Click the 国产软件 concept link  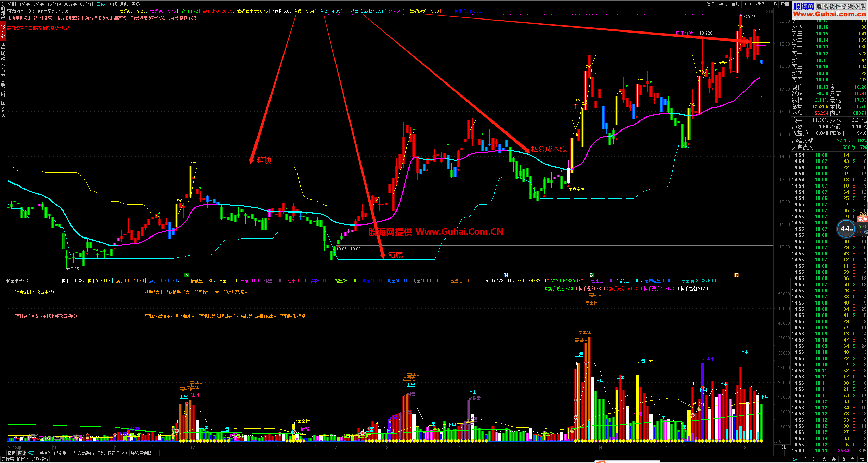122,18
